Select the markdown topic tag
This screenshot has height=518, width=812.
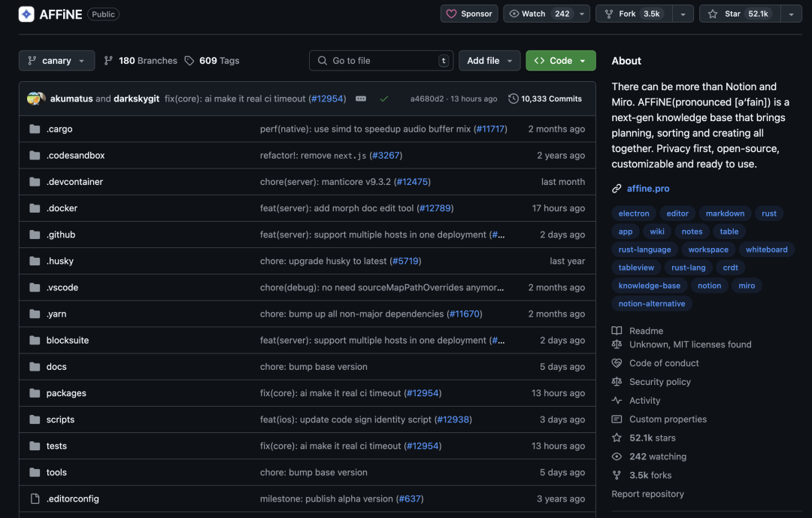[725, 214]
